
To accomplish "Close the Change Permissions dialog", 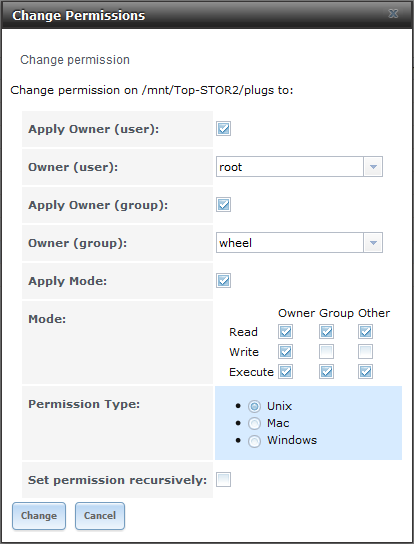I will click(x=393, y=14).
